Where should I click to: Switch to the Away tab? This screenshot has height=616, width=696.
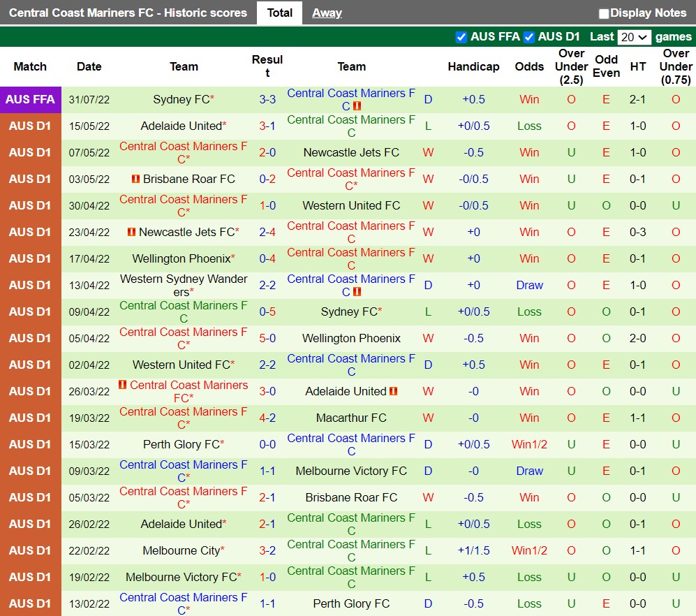tap(327, 13)
